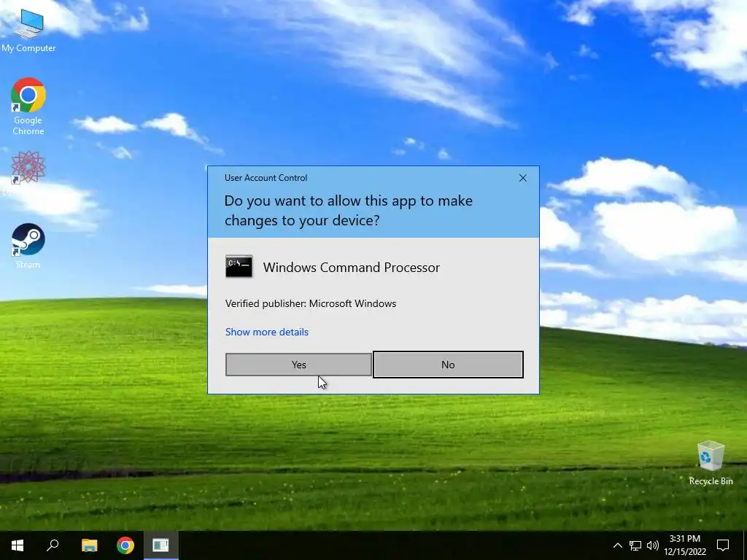The height and width of the screenshot is (560, 747).
Task: Open the My Computer desktop icon
Action: pyautogui.click(x=28, y=31)
